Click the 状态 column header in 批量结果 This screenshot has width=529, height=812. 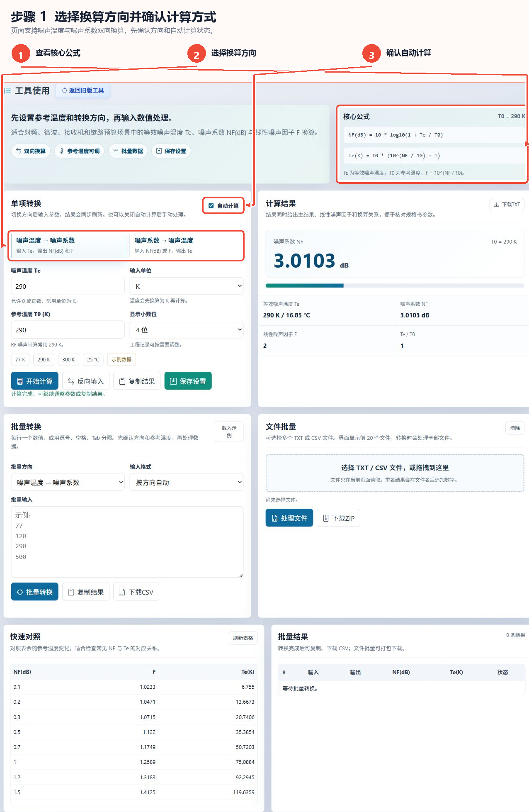[x=502, y=672]
